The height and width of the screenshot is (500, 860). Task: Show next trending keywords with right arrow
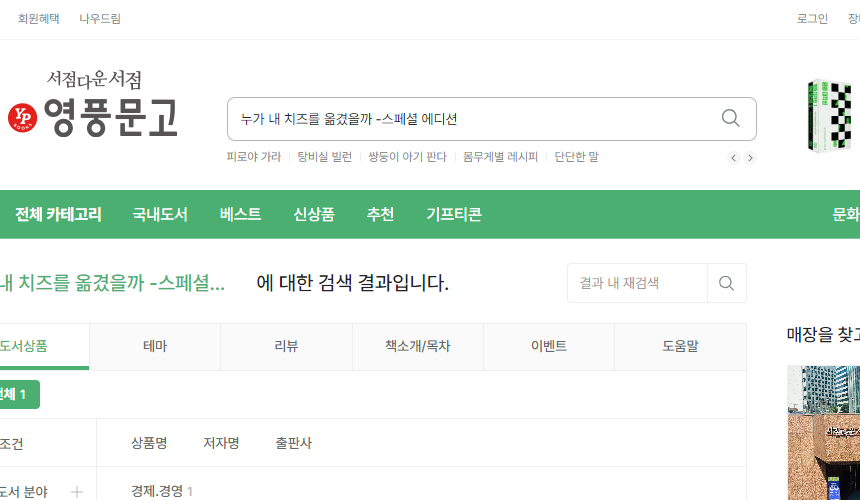pos(750,158)
